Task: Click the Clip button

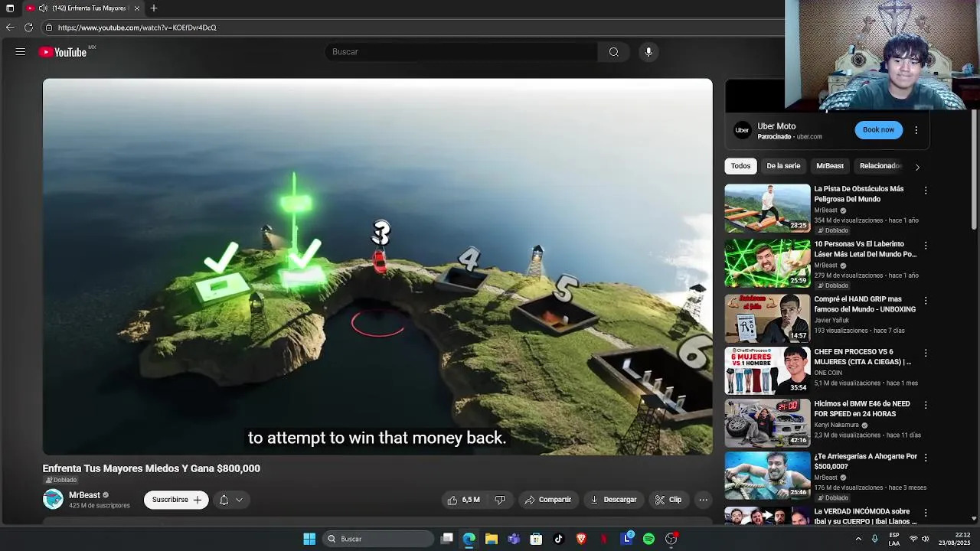Action: tap(668, 500)
